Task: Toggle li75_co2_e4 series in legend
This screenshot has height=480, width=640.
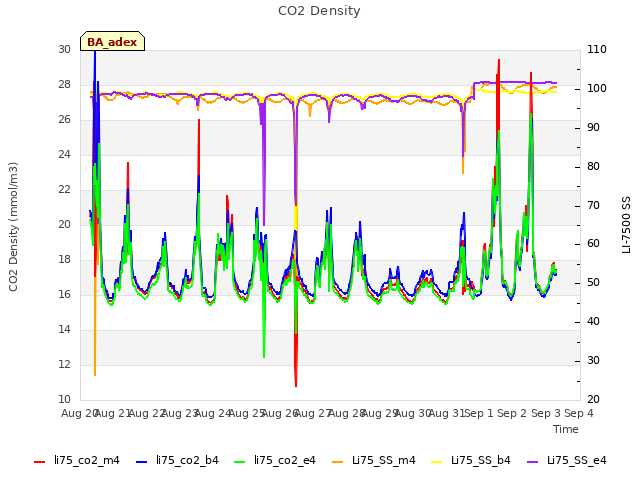Action: pos(276,461)
